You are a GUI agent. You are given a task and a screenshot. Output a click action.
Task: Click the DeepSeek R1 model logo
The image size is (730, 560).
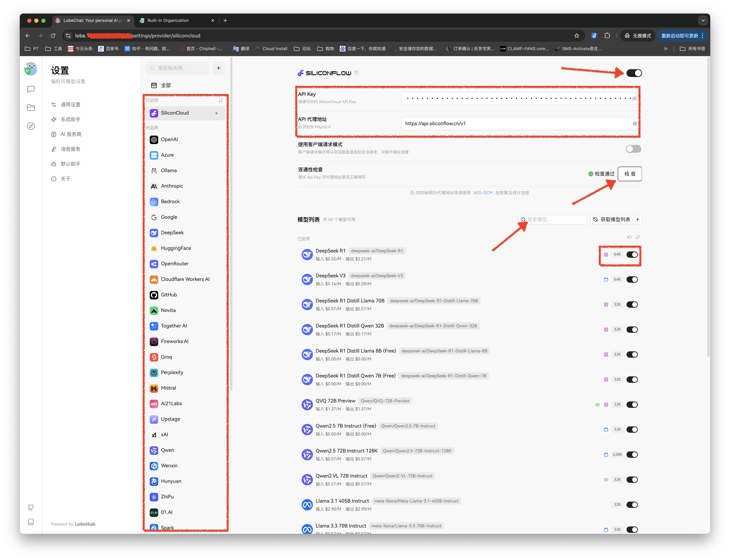(x=307, y=254)
